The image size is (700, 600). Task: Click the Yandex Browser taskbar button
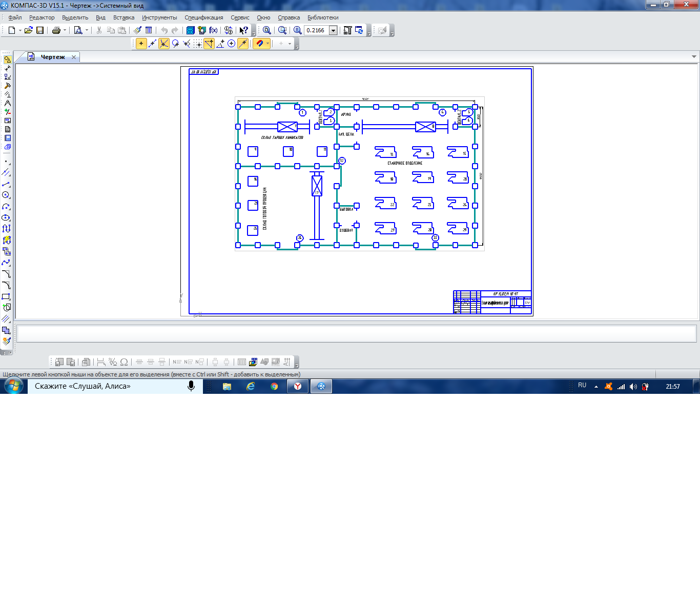pos(298,386)
